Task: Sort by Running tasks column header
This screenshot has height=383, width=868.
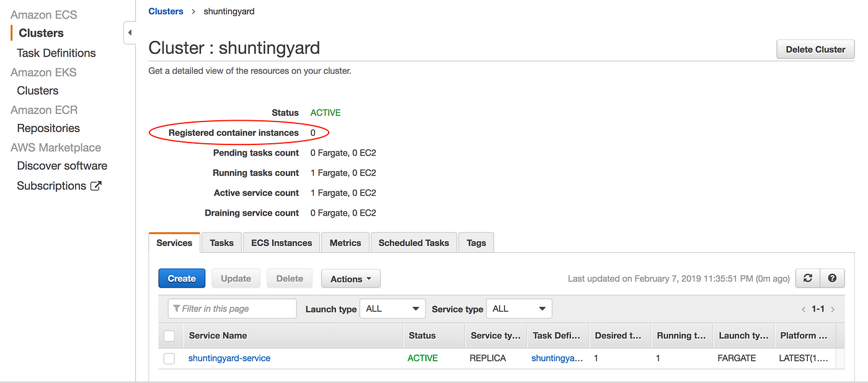Action: pyautogui.click(x=681, y=336)
